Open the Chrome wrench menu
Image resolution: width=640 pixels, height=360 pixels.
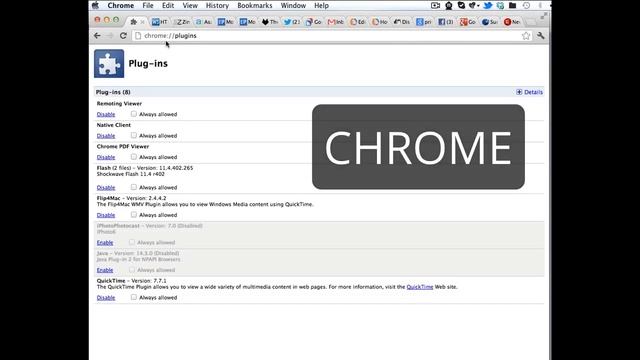pyautogui.click(x=541, y=36)
